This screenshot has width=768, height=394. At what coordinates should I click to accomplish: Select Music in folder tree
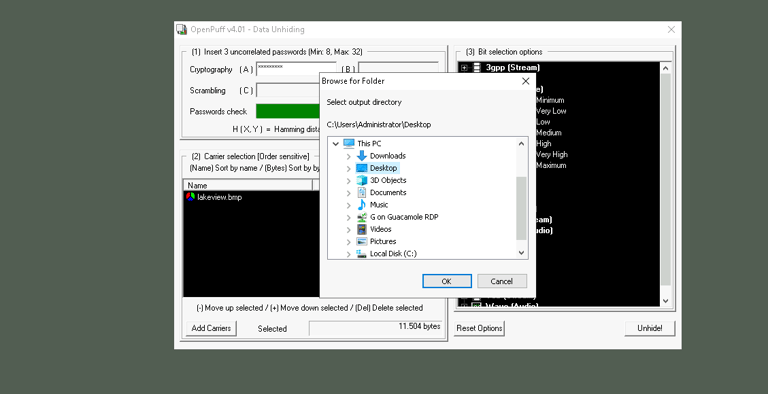pos(379,205)
